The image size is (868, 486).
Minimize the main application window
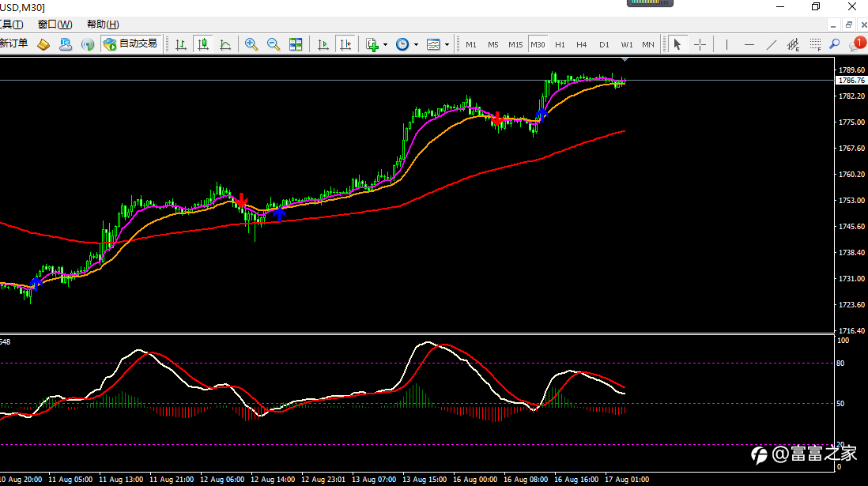(x=780, y=6)
